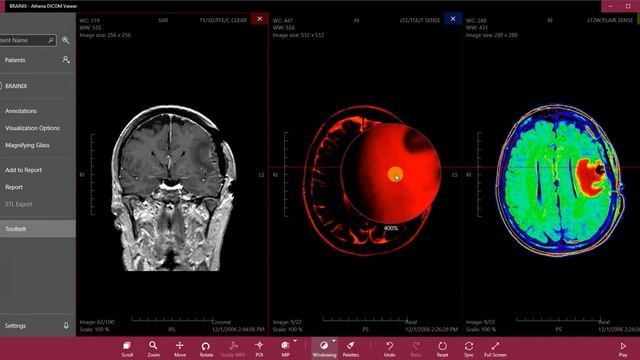Click the rainbow-colored axial FLAIR image
This screenshot has width=640, height=360.
[559, 180]
